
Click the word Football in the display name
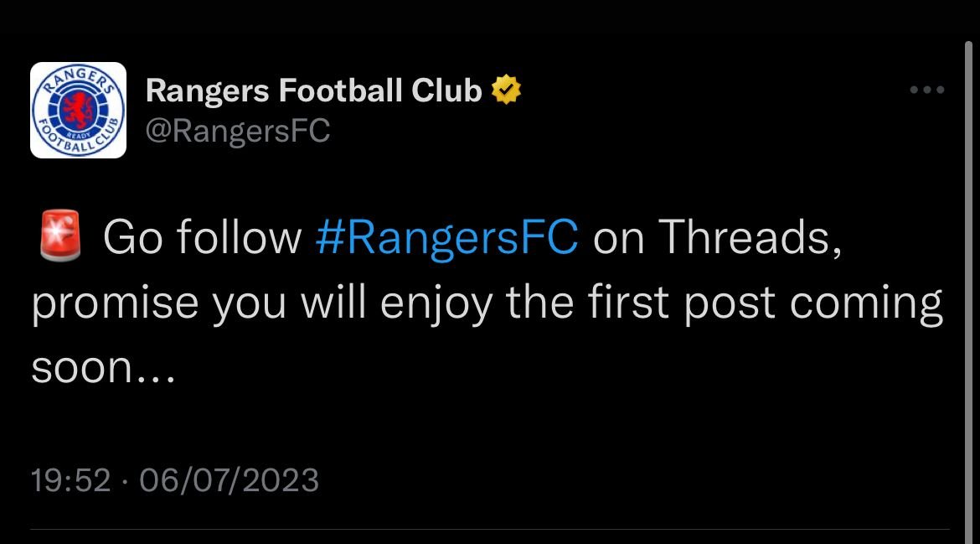(343, 91)
